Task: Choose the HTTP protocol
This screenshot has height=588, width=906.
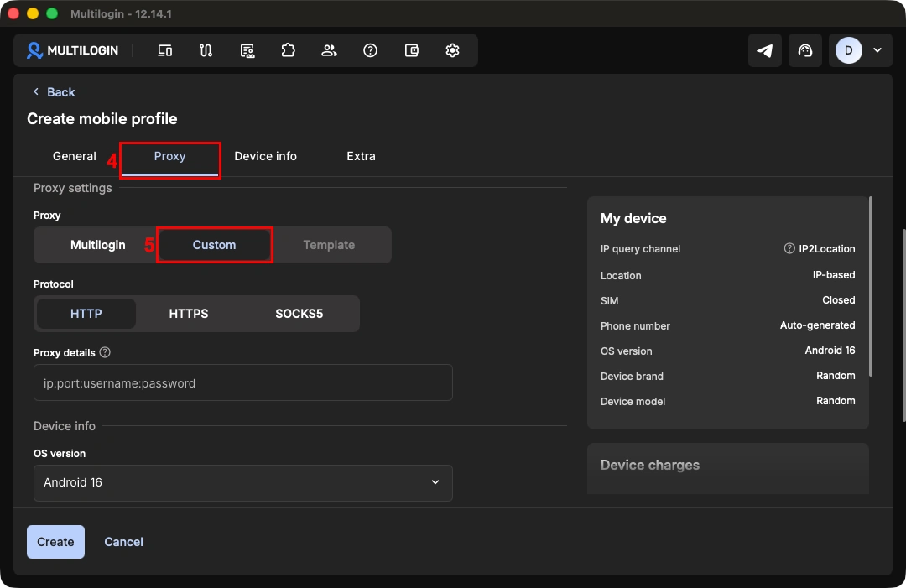Action: (86, 314)
